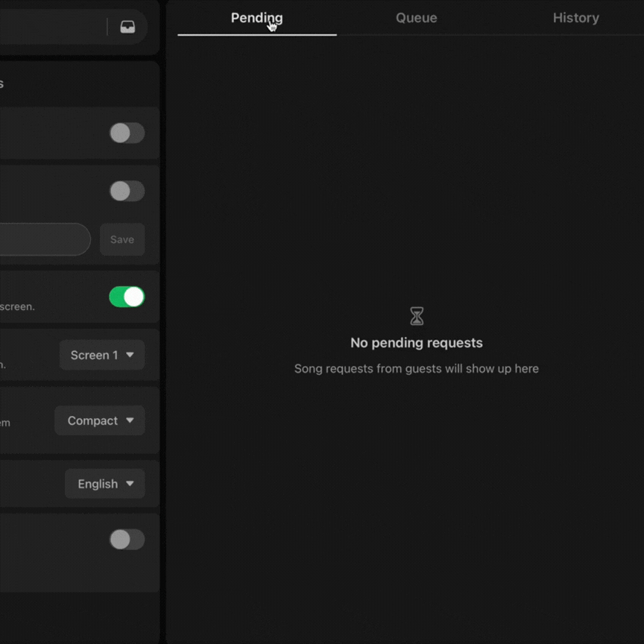Click the No pending requests heading

(x=417, y=343)
